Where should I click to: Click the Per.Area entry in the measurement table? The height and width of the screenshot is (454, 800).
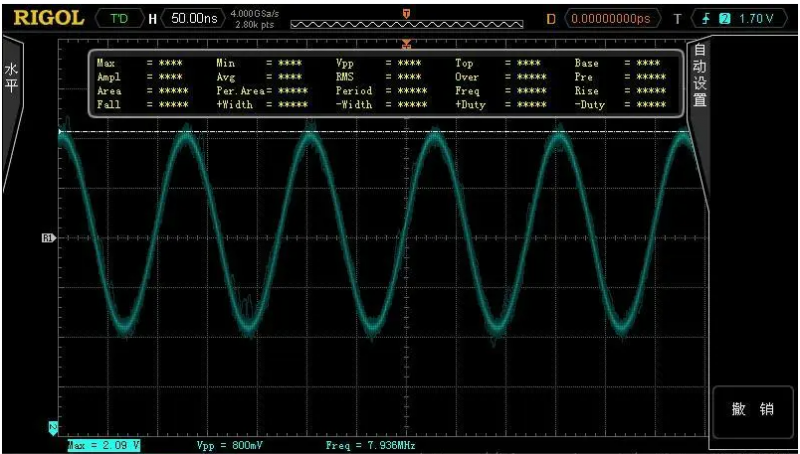pos(262,91)
